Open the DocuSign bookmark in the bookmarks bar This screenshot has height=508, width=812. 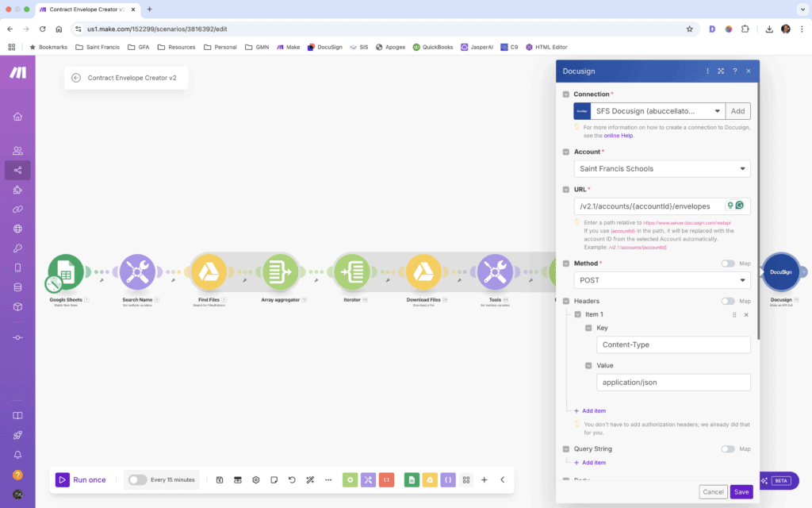click(x=324, y=47)
